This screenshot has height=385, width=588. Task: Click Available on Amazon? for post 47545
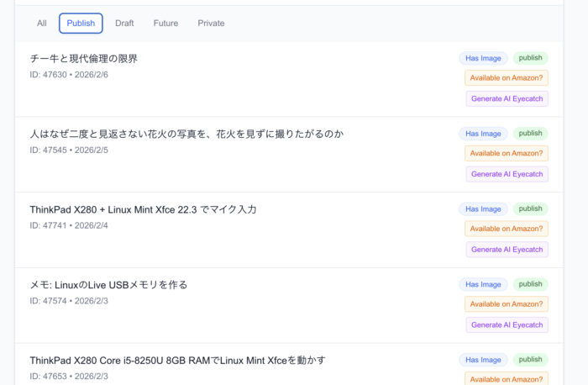(506, 154)
